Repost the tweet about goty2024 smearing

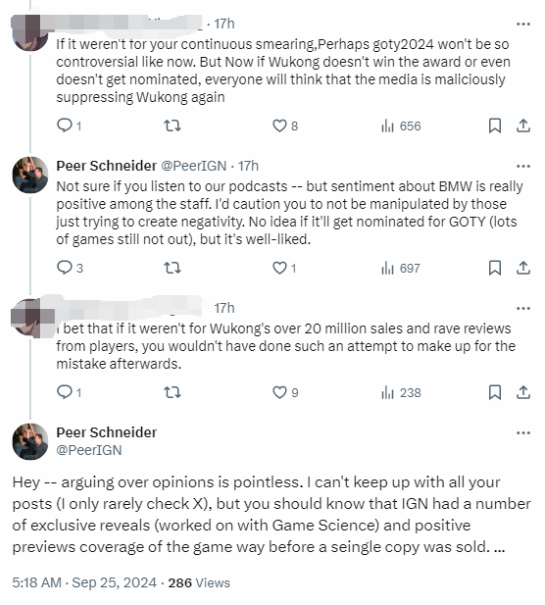(x=172, y=126)
